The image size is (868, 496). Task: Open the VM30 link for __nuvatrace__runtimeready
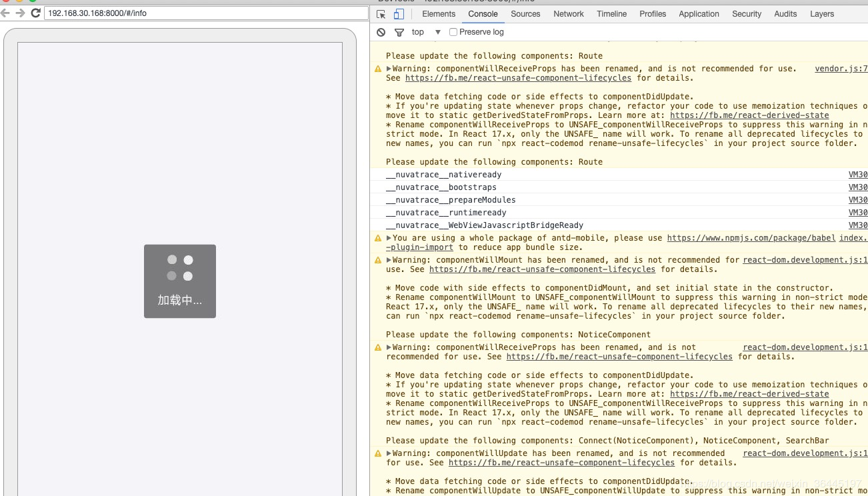tap(858, 213)
